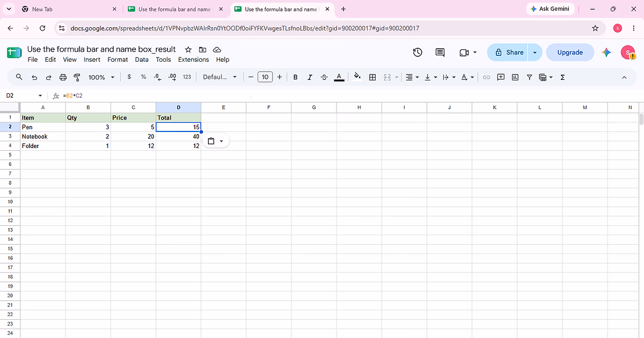Open vertical align dropdown

point(430,77)
